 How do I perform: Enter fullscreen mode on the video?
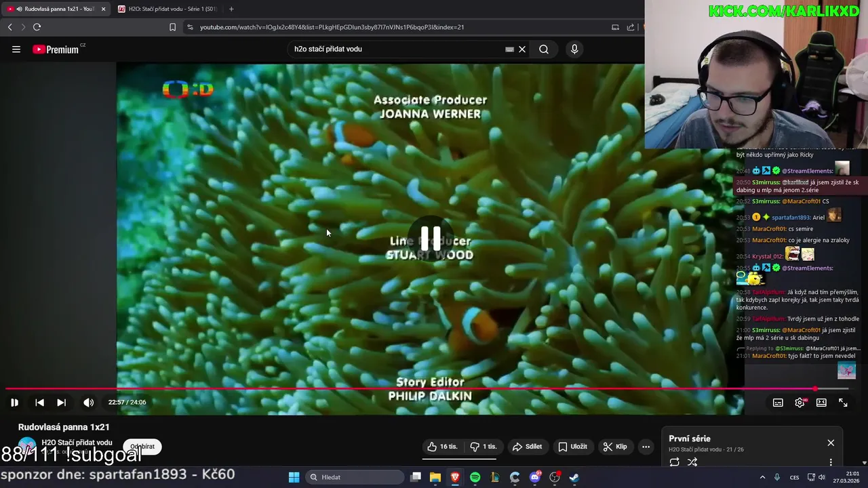pyautogui.click(x=843, y=403)
